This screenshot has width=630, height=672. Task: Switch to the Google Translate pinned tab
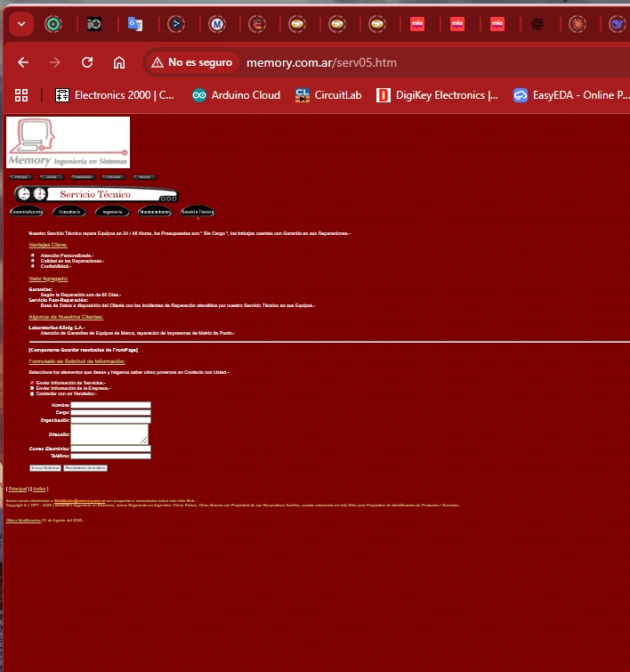[x=135, y=24]
